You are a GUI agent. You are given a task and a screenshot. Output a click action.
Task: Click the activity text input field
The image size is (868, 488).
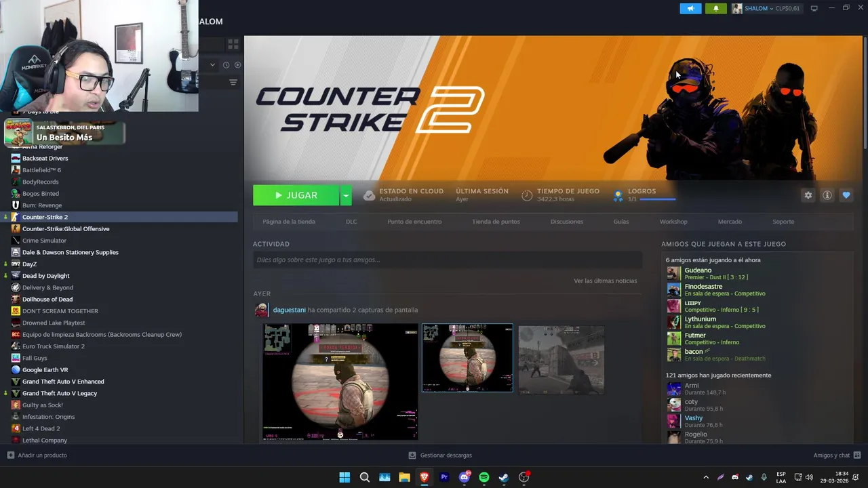(448, 260)
